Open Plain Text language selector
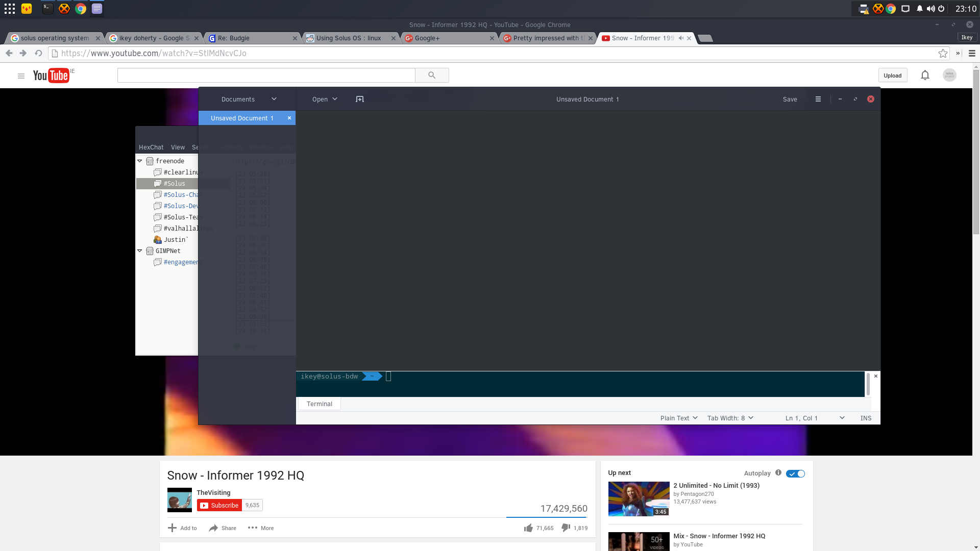Image resolution: width=980 pixels, height=551 pixels. pyautogui.click(x=679, y=418)
